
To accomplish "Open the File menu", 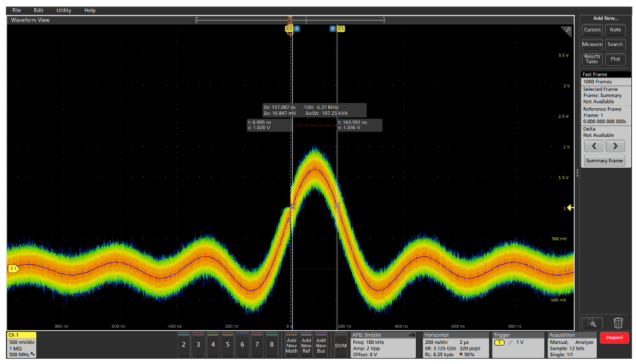I will (x=17, y=10).
